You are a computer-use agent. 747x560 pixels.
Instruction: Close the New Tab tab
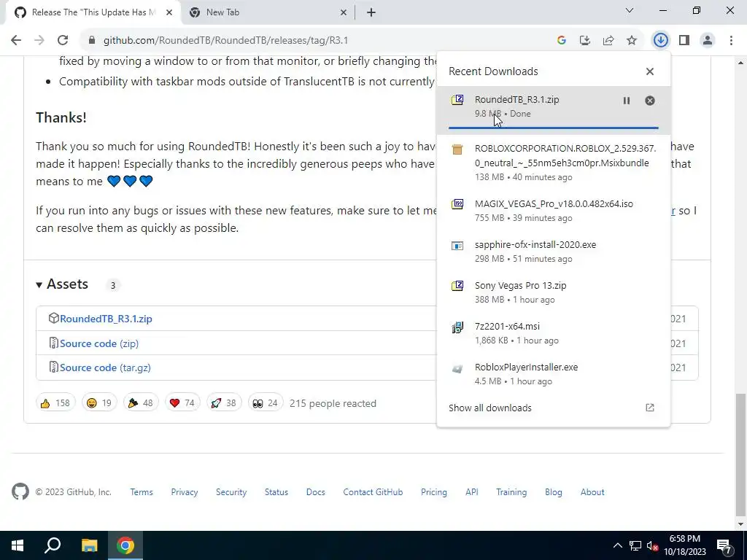[x=344, y=12]
